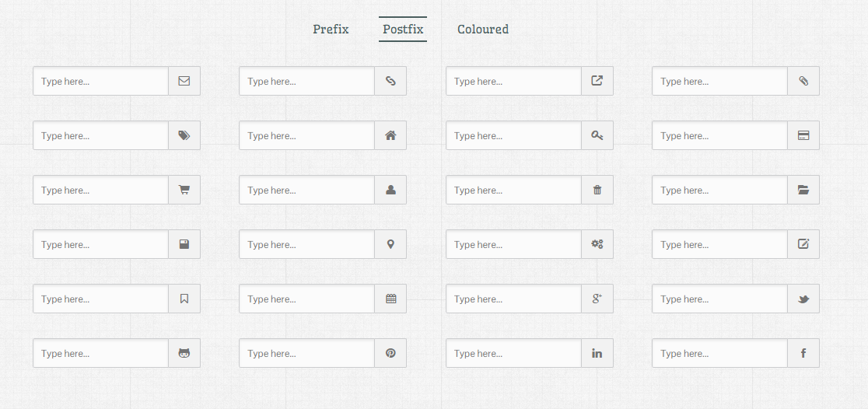Click the calendar icon addon

point(390,299)
